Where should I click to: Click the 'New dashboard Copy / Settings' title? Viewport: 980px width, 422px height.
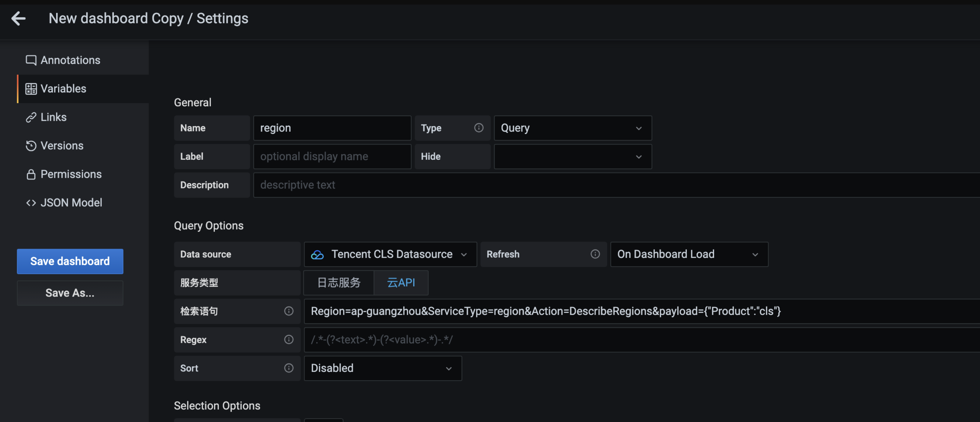148,18
